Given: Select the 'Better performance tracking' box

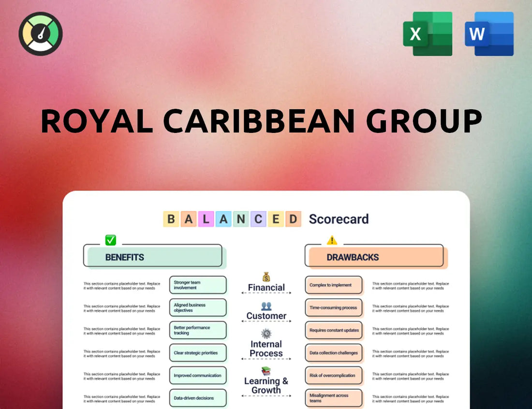Looking at the screenshot, I should tap(198, 330).
